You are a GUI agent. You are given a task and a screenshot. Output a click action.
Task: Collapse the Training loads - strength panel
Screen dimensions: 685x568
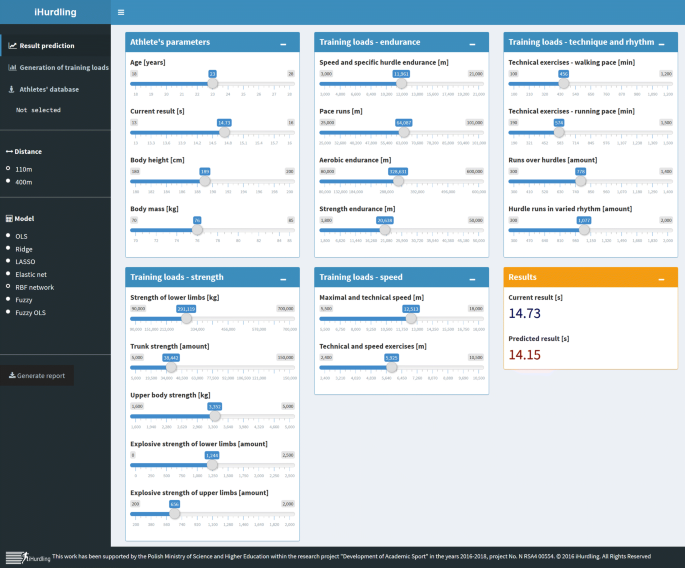pos(283,279)
